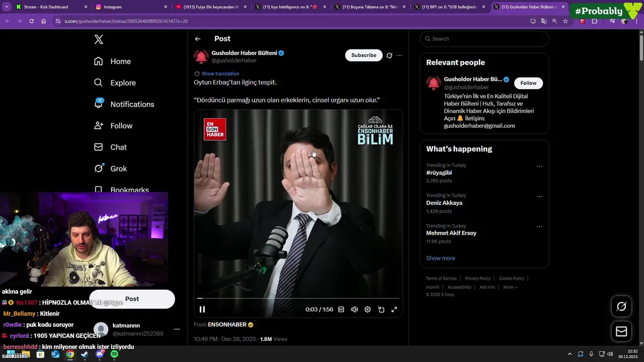
Task: Open Cookie Policy link
Action: tap(512, 279)
